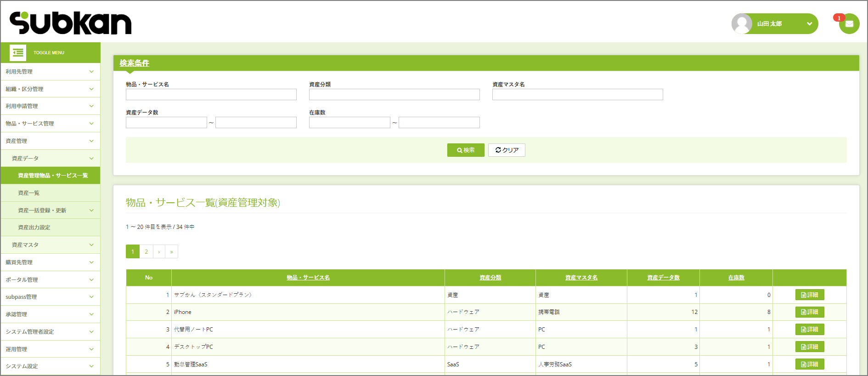Viewport: 868px width, 376px height.
Task: Go to next page with single arrow
Action: click(159, 251)
